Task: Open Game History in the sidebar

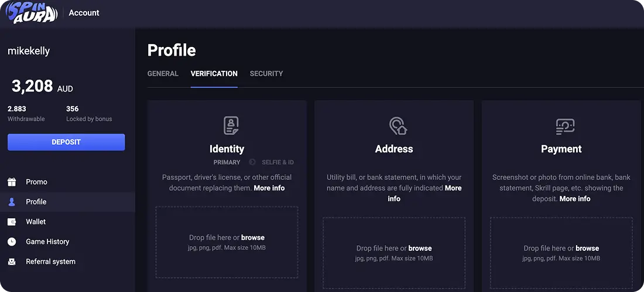Action: (x=67, y=242)
